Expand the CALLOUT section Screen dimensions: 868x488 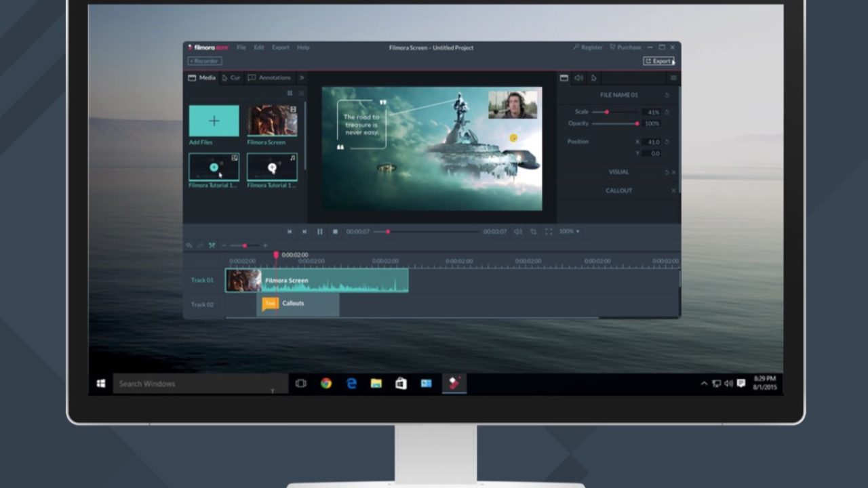pos(618,190)
